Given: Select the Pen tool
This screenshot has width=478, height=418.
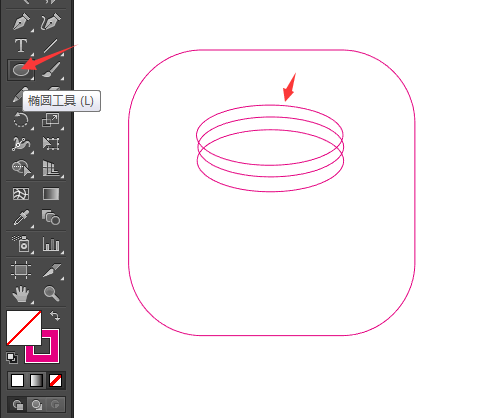Looking at the screenshot, I should pos(21,22).
